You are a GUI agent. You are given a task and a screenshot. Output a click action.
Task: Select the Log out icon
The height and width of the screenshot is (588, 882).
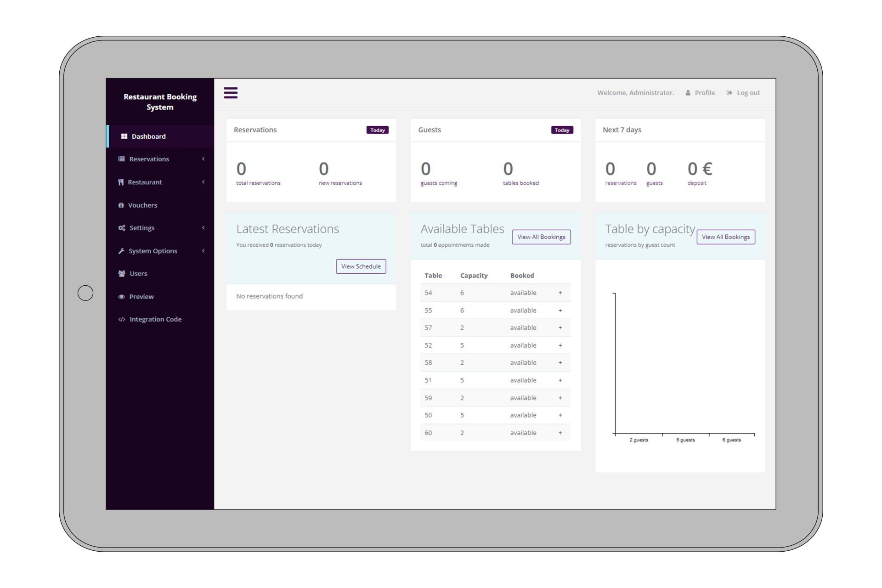(729, 92)
